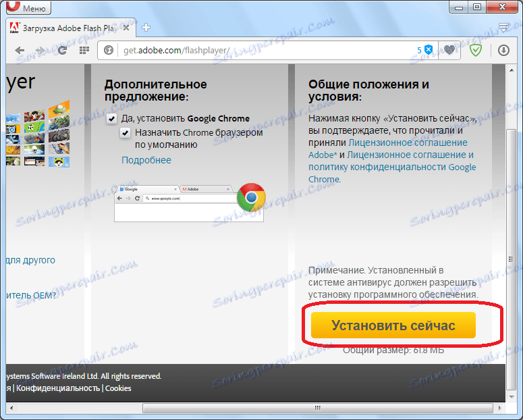Open "Лицензионное соглашение Adobe" link
The image size is (523, 420).
[387, 149]
